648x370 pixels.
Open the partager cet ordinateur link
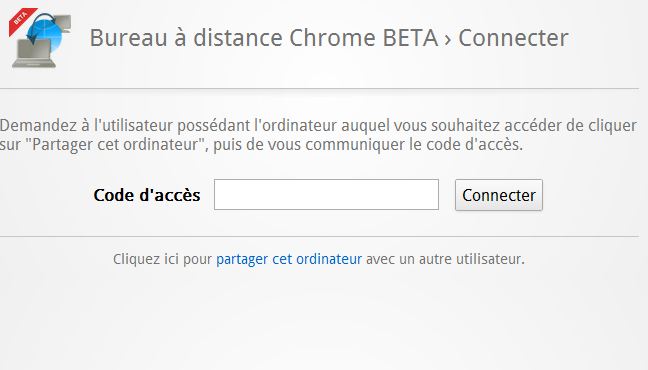point(289,259)
